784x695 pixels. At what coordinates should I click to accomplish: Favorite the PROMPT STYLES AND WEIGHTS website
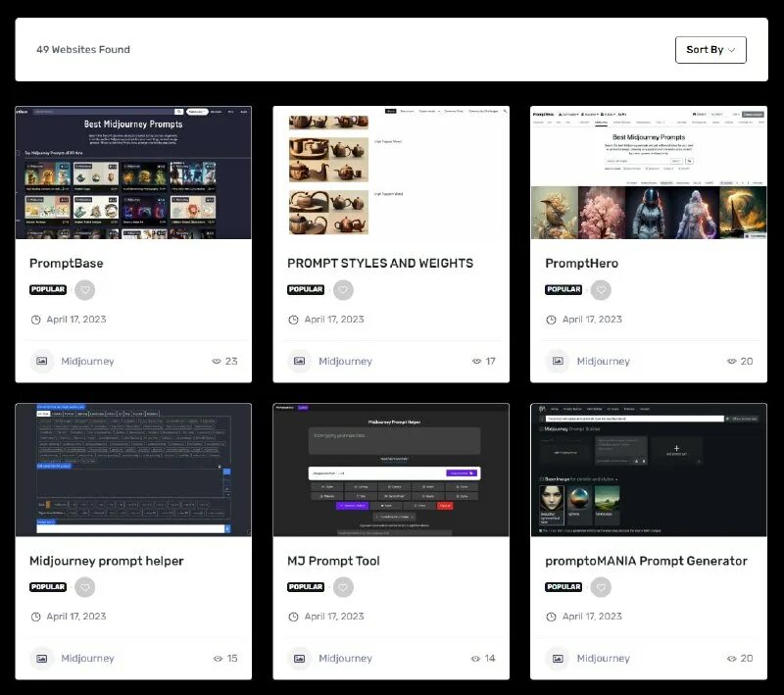pyautogui.click(x=343, y=289)
